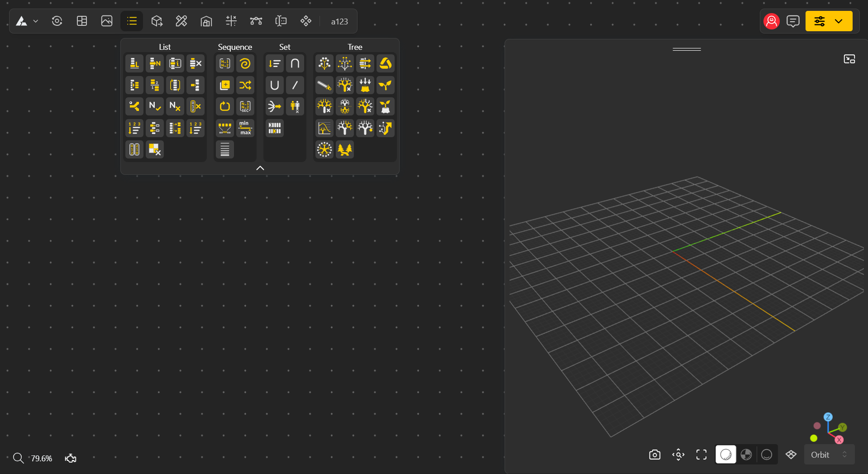Select the Set Union (U) icon
The image size is (868, 474).
(x=274, y=85)
